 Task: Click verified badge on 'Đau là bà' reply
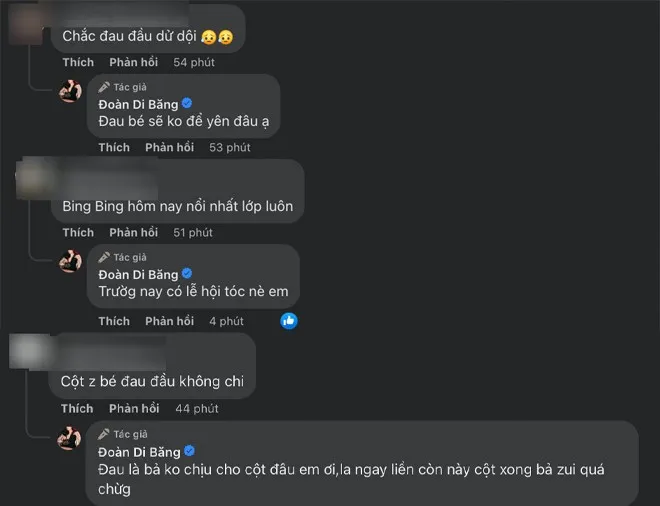[x=186, y=451]
